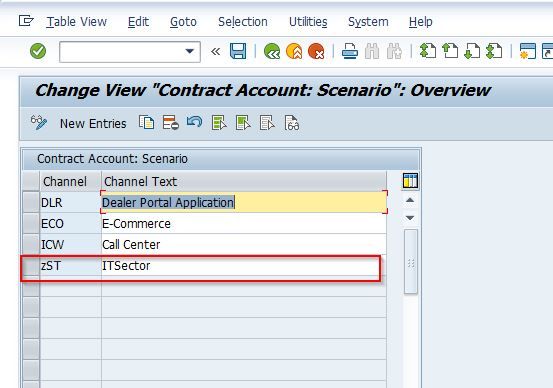The height and width of the screenshot is (388, 553).
Task: Click the glasses document icon in application toolbar
Action: pos(292,123)
